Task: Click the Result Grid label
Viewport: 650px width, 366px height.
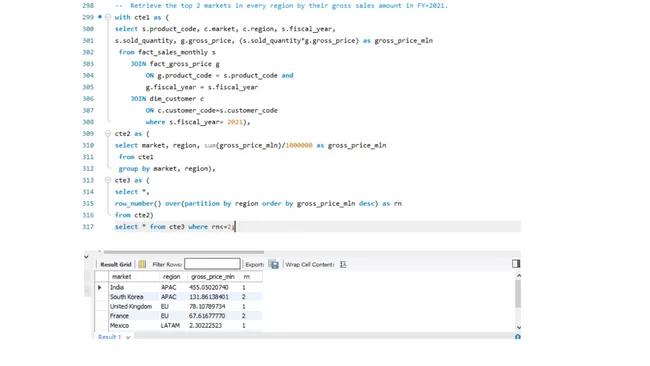Action: click(116, 264)
